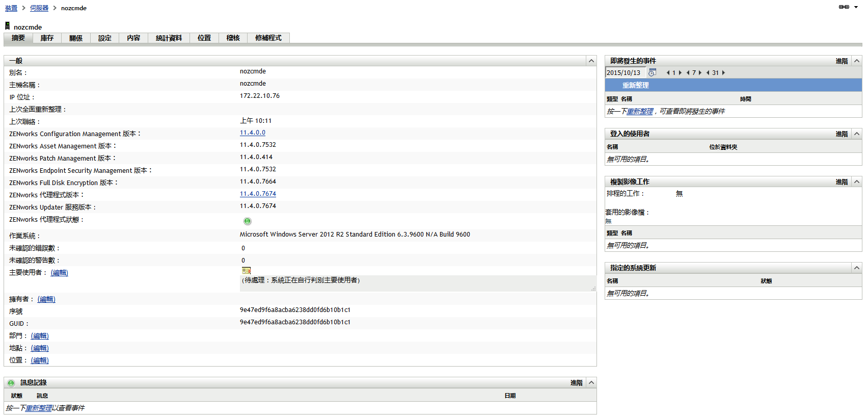Edit the 地點 field
The image size is (868, 415).
pyautogui.click(x=40, y=348)
